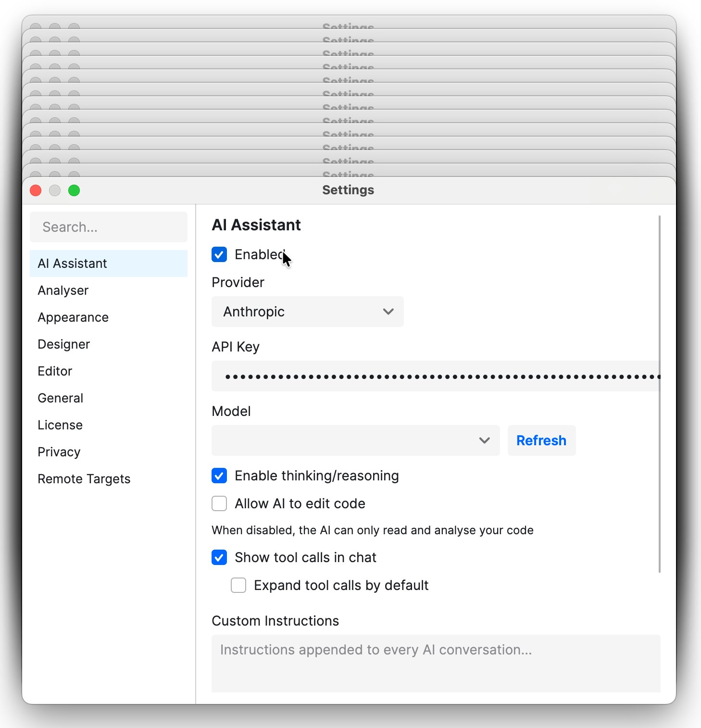701x728 pixels.
Task: Click the AI Assistant heading text
Action: tap(256, 225)
